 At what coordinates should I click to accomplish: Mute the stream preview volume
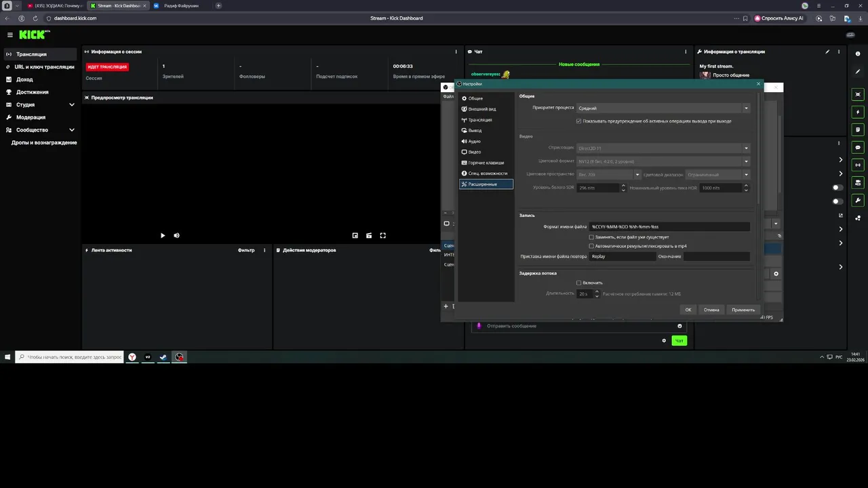tap(176, 235)
